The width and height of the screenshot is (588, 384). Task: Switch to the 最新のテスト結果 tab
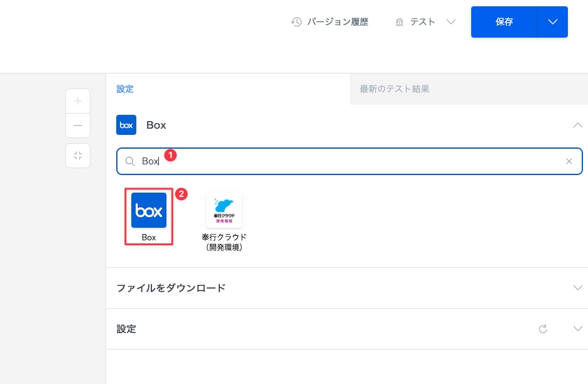pyautogui.click(x=395, y=89)
